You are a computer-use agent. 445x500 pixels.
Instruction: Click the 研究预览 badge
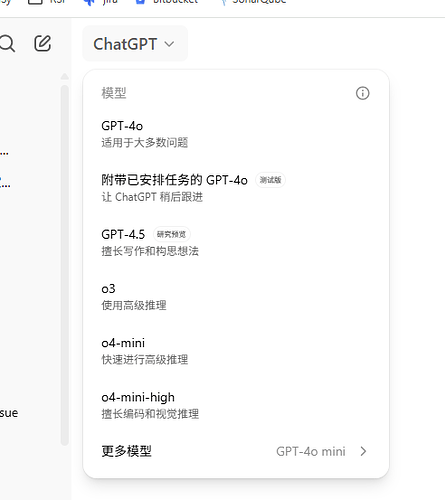tap(172, 234)
